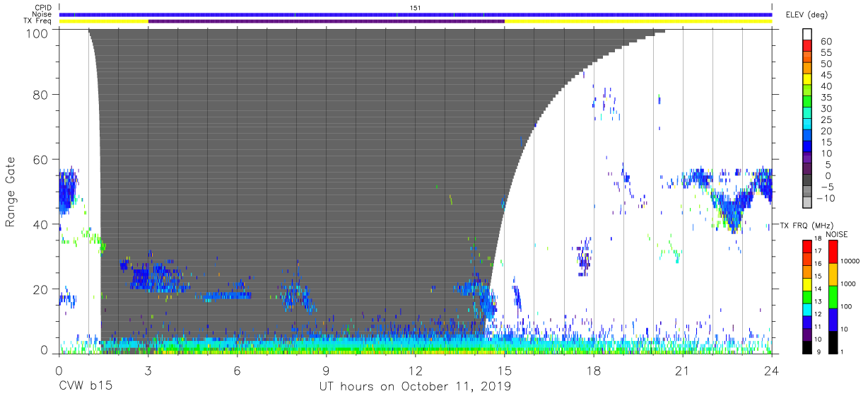This screenshot has width=868, height=401.
Task: Click the '100' tick on the Range Gate axis
Action: (38, 33)
